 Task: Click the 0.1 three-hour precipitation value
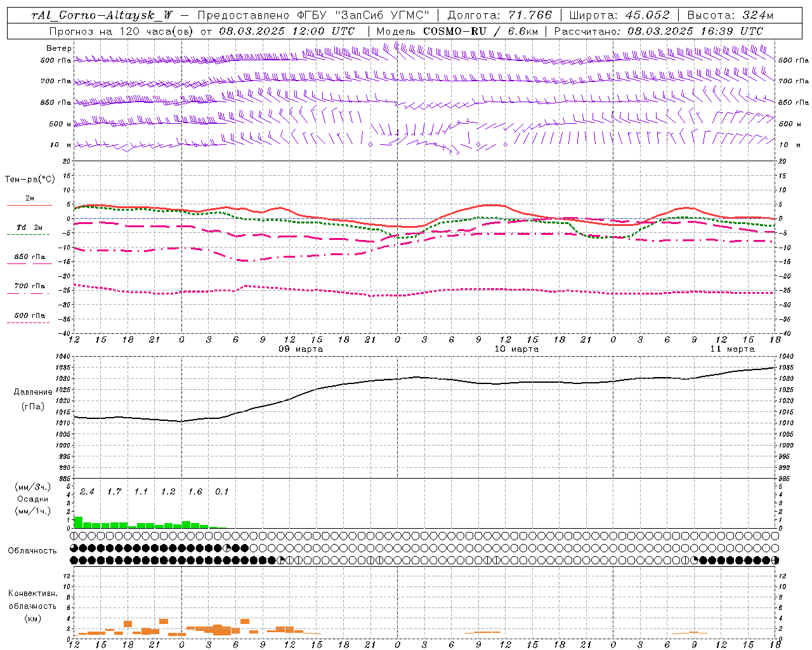click(222, 491)
